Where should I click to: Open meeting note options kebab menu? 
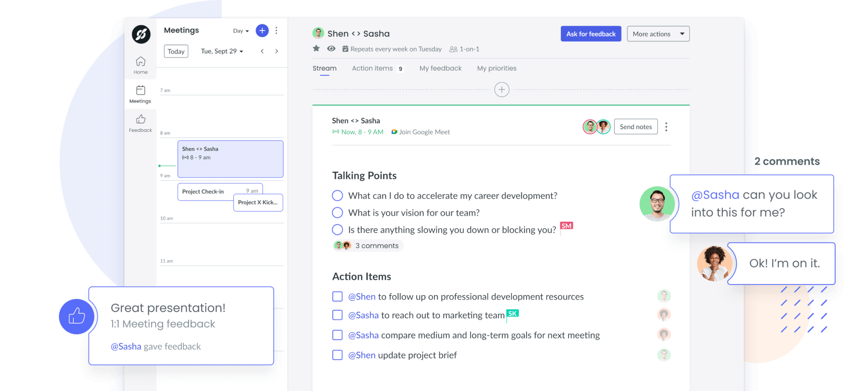[666, 127]
